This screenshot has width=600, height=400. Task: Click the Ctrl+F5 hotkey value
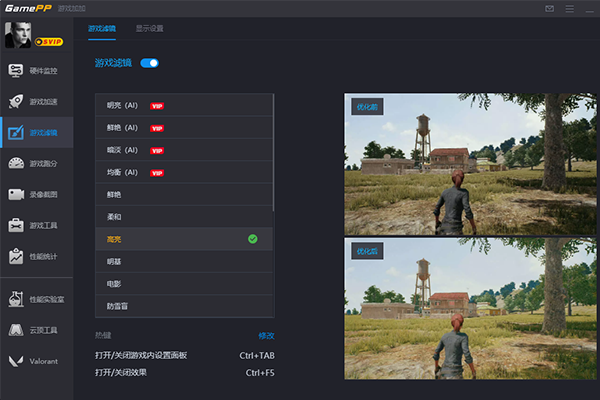260,372
